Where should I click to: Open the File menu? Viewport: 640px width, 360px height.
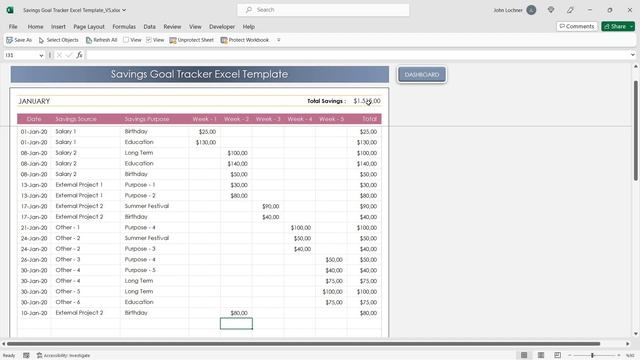pos(13,27)
